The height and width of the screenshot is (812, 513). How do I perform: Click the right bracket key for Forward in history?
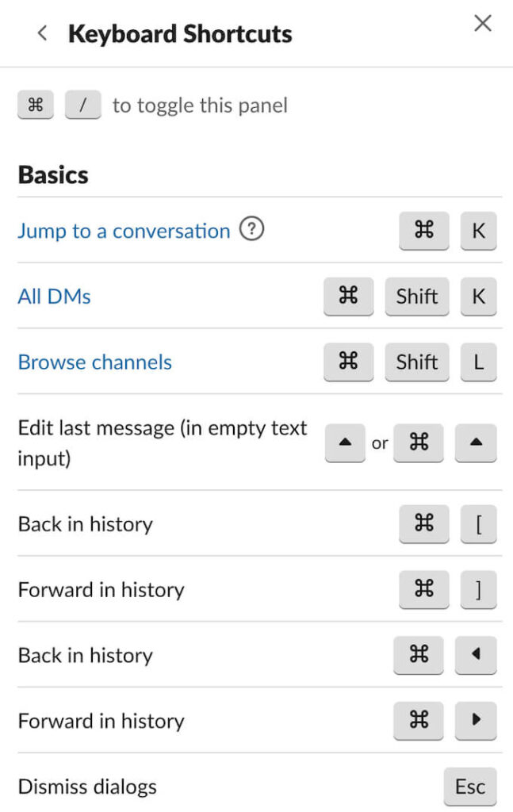(478, 589)
